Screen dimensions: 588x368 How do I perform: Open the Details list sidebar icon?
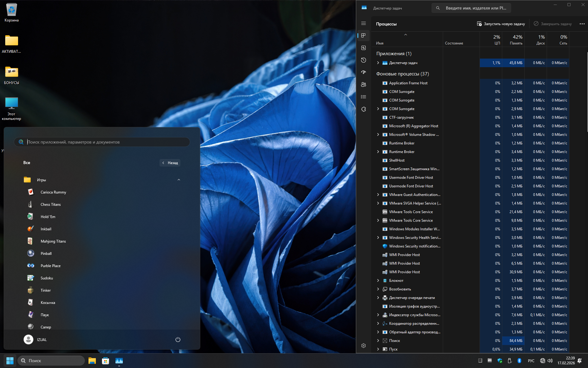pos(364,97)
